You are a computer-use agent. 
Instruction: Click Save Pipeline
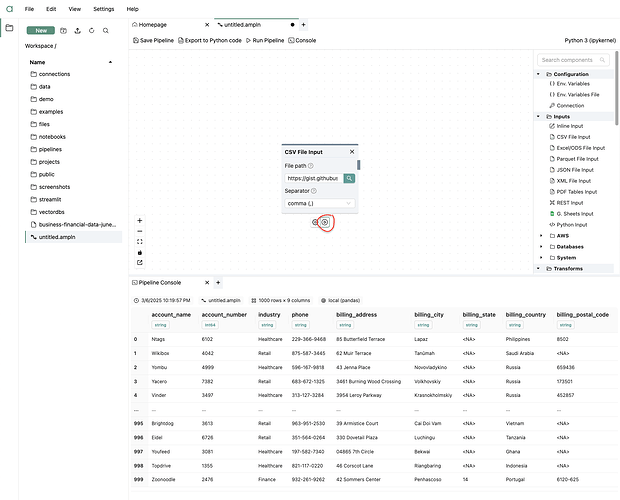(153, 40)
